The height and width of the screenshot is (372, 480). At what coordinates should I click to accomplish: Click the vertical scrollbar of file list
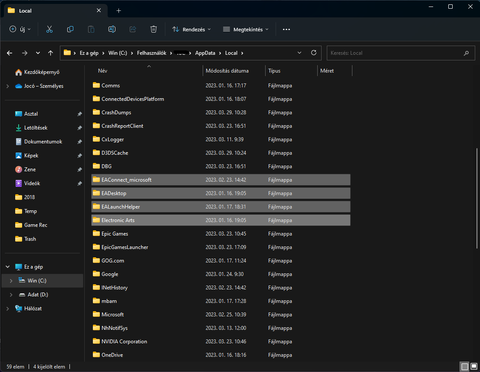click(x=477, y=198)
